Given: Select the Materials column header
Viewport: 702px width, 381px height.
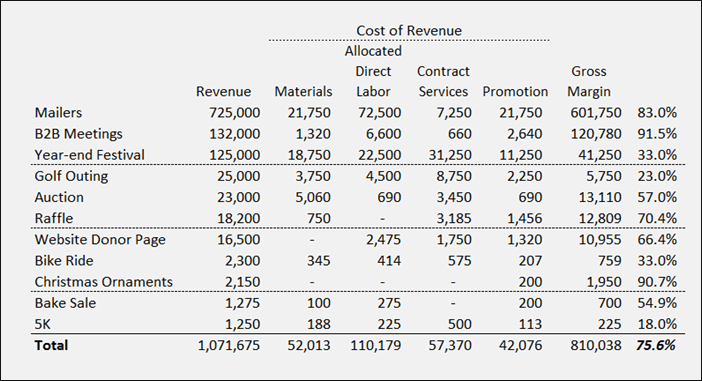Looking at the screenshot, I should tap(303, 91).
